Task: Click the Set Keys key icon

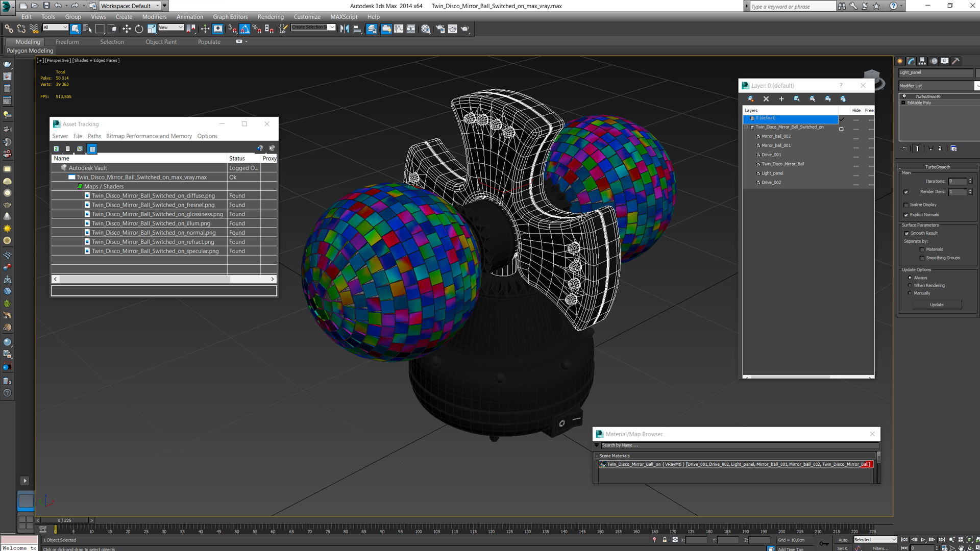Action: point(824,544)
